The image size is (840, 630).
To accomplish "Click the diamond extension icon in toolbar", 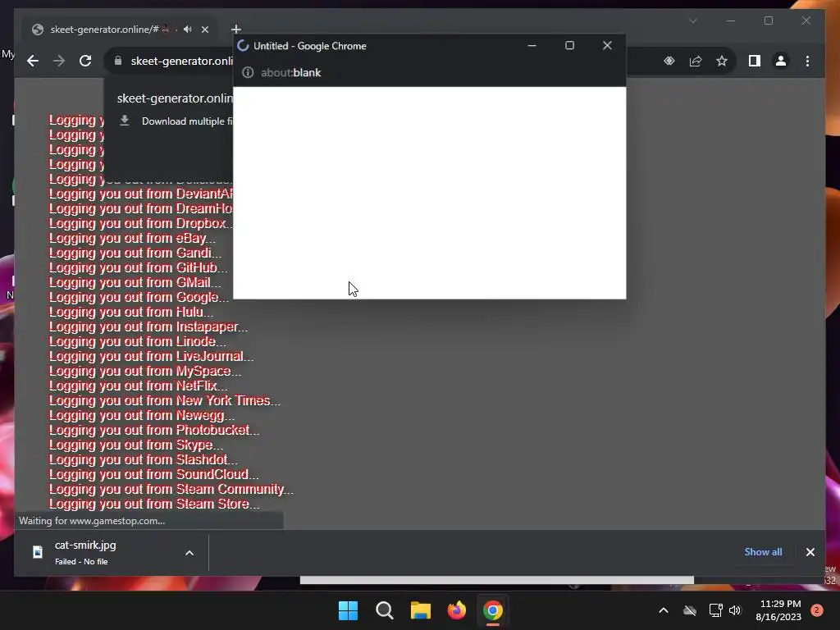I will 669,61.
